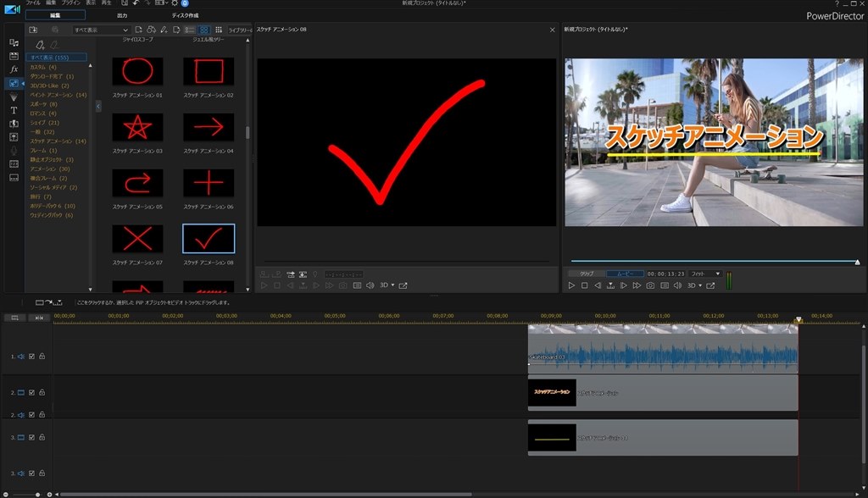This screenshot has height=498, width=868.
Task: Take snapshot of project preview
Action: tap(650, 285)
